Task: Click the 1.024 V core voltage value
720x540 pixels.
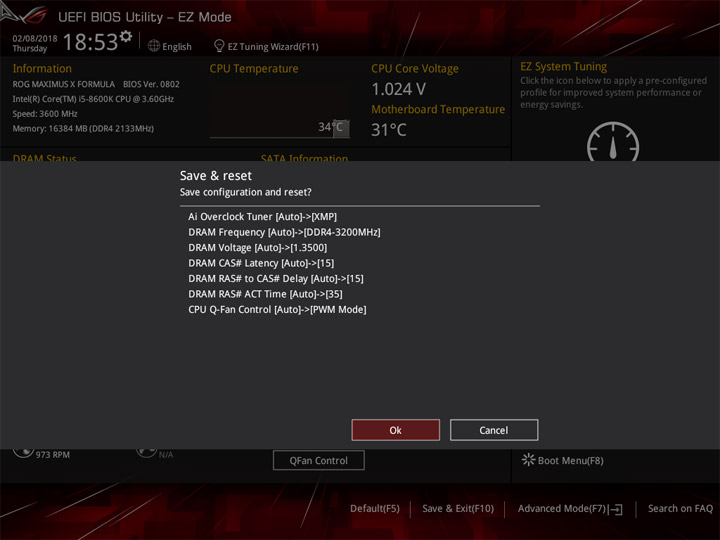Action: click(399, 89)
